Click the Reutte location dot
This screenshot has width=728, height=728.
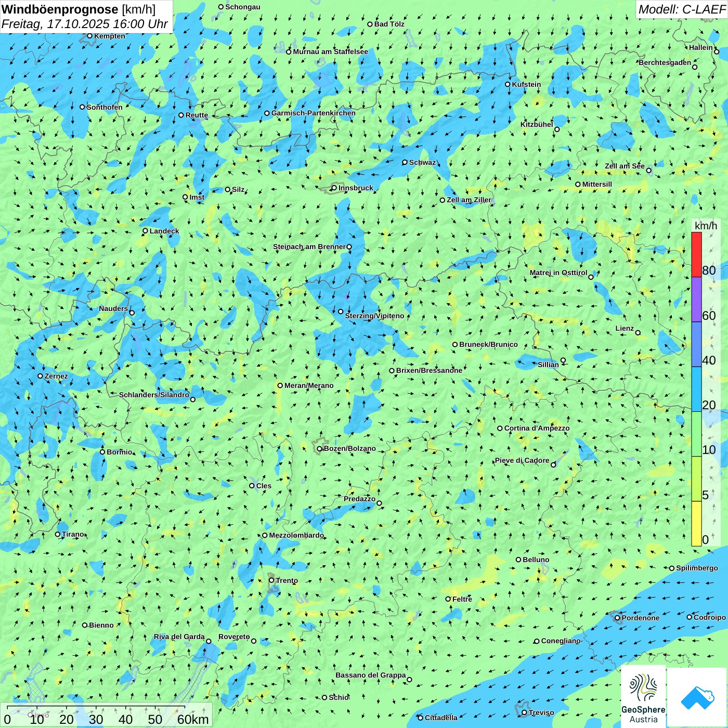coord(181,115)
